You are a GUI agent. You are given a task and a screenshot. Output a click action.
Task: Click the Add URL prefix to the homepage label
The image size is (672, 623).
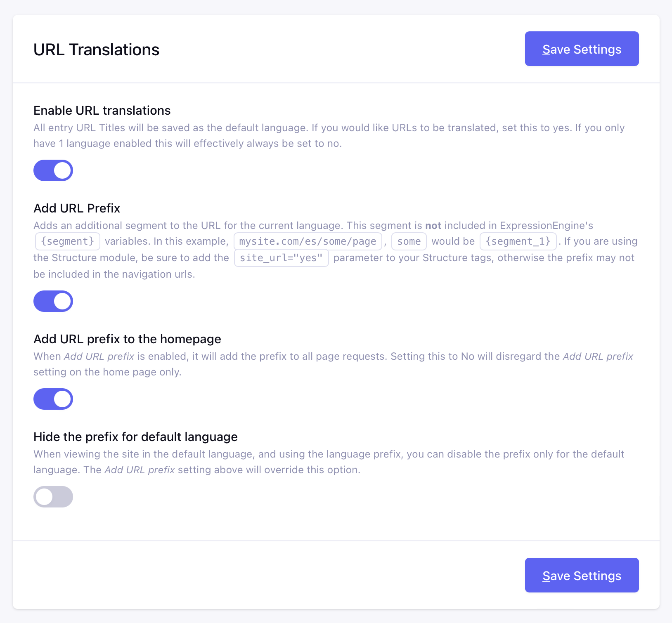(x=127, y=339)
